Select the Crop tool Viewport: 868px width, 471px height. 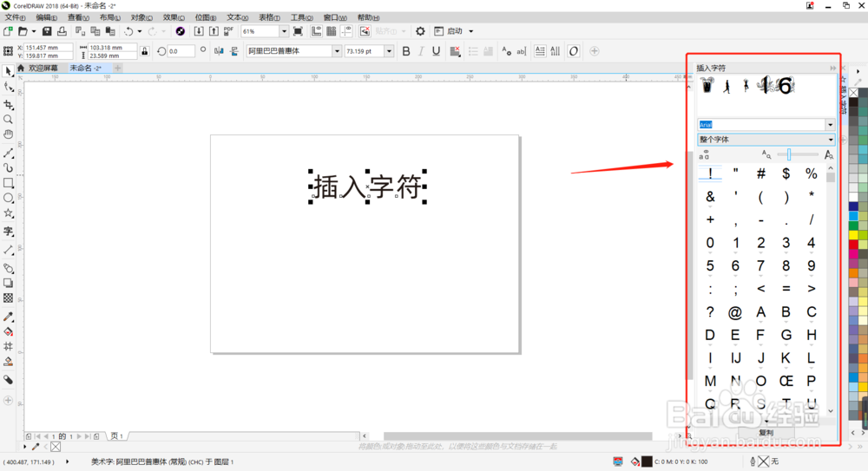click(8, 104)
